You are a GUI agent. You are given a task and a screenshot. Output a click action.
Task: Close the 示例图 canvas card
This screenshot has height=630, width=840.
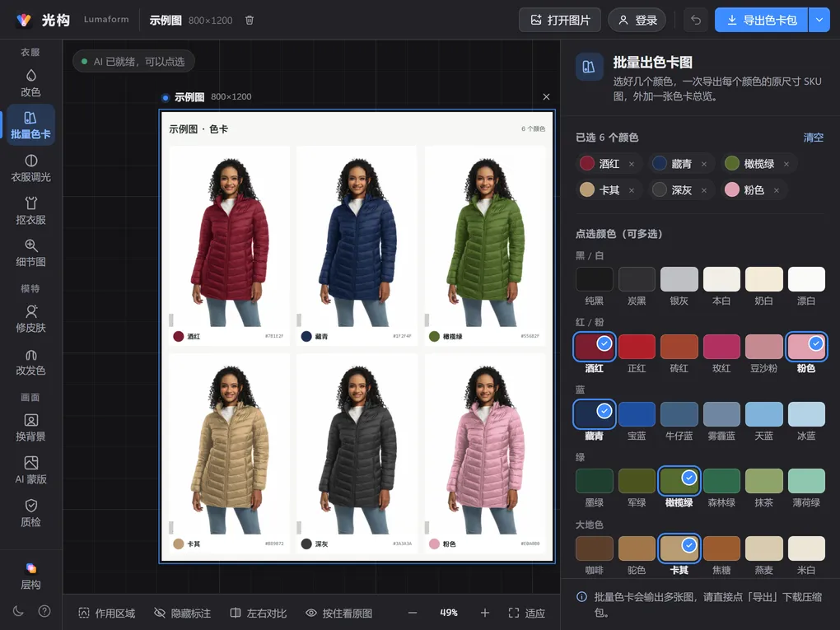tap(546, 97)
